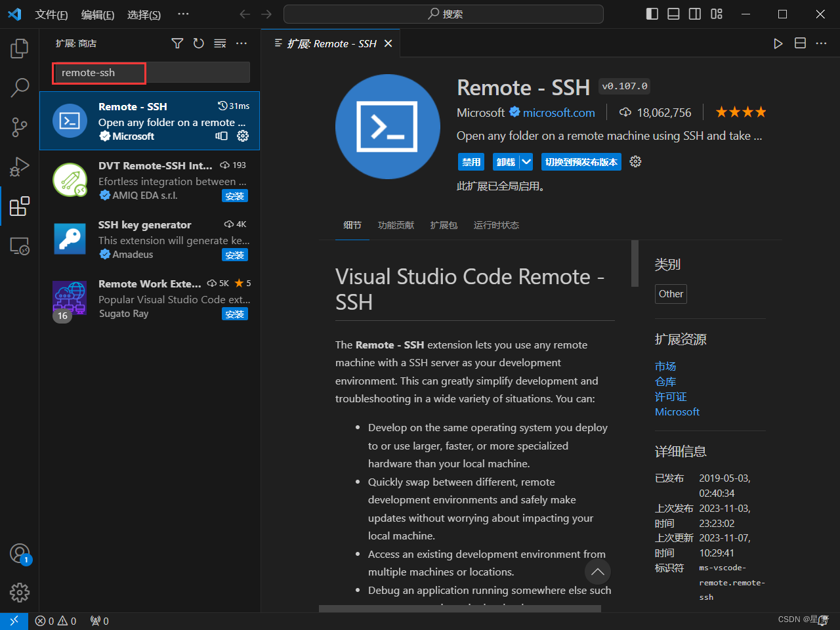The image size is (840, 630).
Task: Open manage gear on Remote - SSH list item
Action: 243,136
